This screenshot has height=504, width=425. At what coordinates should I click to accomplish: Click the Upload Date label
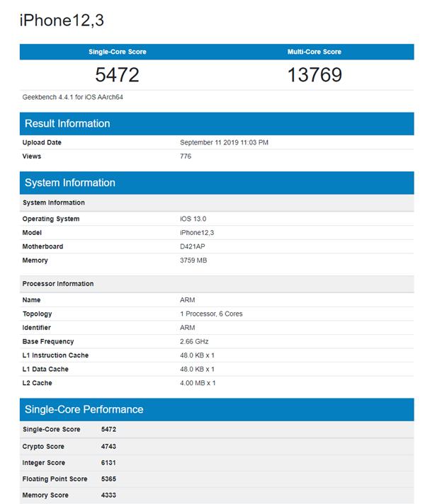click(42, 142)
